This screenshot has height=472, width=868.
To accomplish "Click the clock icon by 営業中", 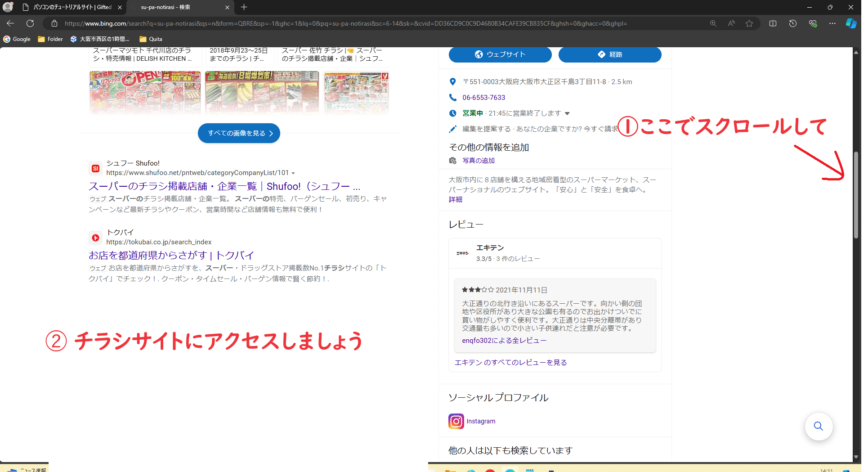I will [453, 113].
